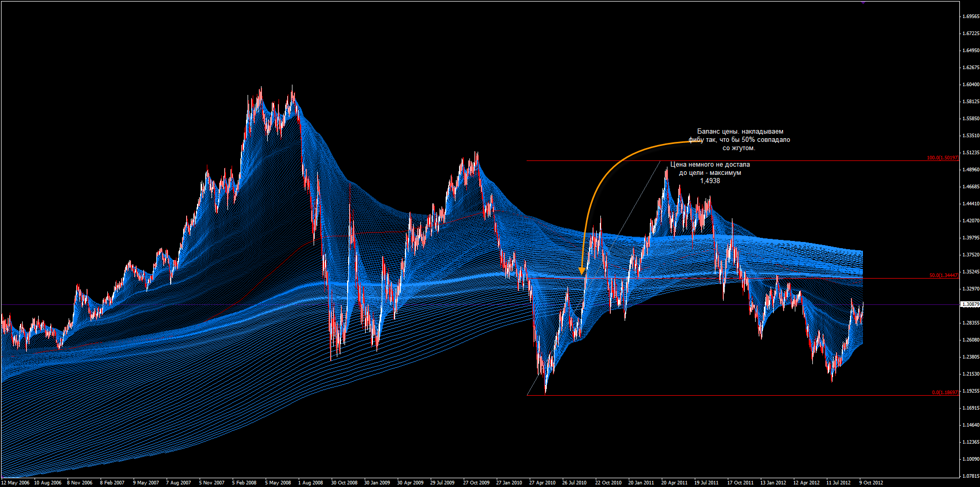Click the 1.58125 price scale value

click(x=971, y=102)
